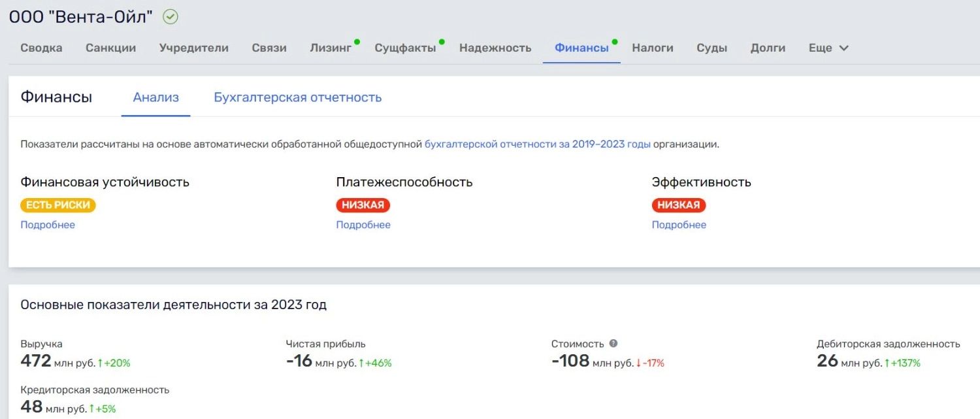980x419 pixels.
Task: Select the Сущфакты tab
Action: coord(405,48)
